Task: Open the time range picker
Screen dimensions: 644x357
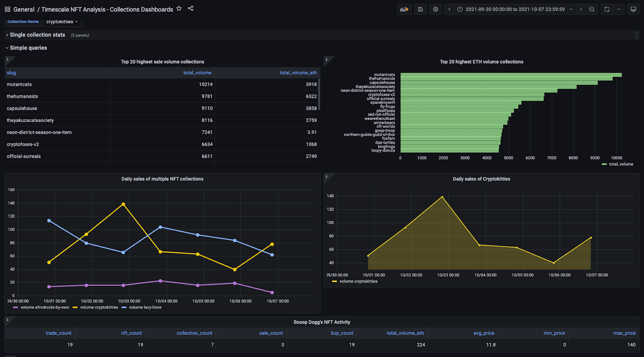Action: tap(515, 9)
